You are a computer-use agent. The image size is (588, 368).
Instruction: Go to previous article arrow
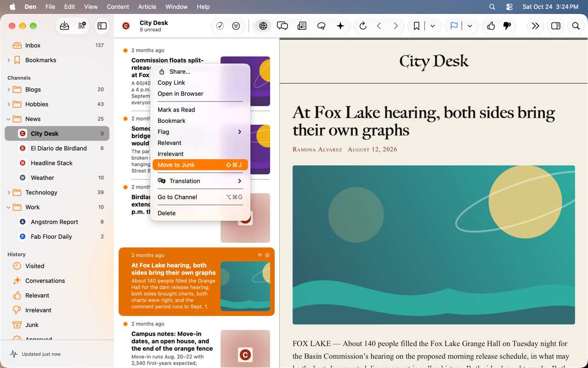click(x=379, y=26)
